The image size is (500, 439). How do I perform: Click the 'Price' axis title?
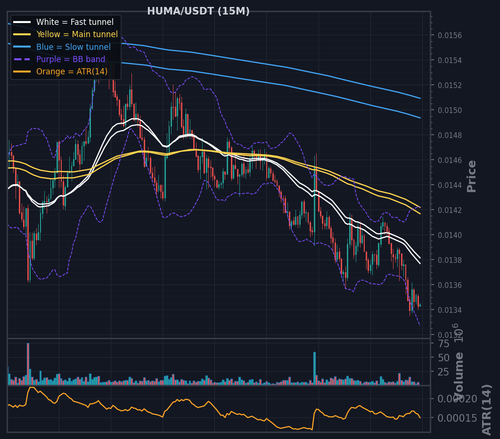(x=471, y=176)
